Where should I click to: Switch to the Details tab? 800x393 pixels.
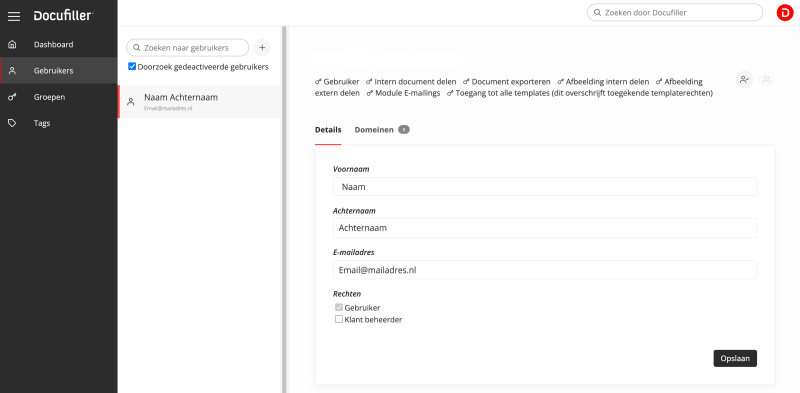(x=328, y=130)
